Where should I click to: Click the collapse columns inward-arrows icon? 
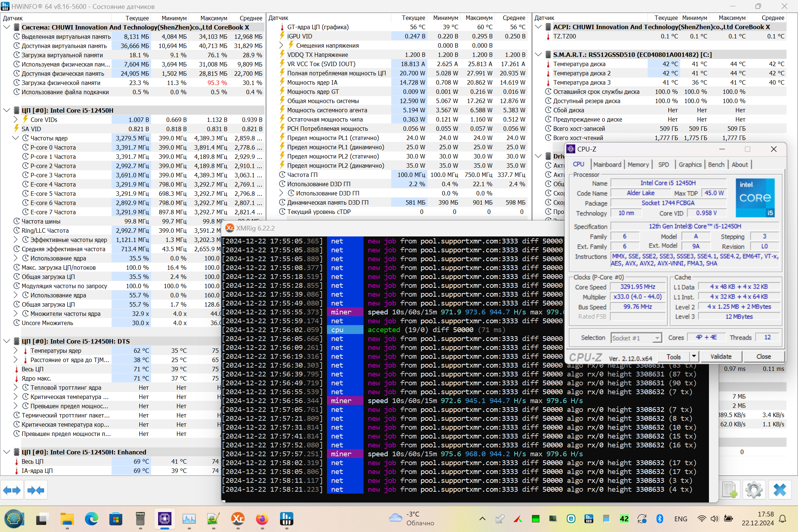pyautogui.click(x=36, y=491)
